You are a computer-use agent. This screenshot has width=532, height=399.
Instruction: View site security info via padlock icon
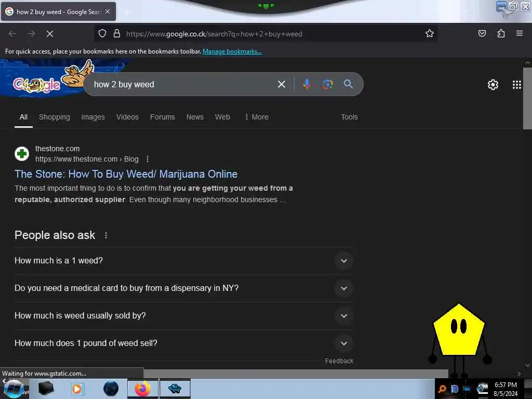(117, 34)
